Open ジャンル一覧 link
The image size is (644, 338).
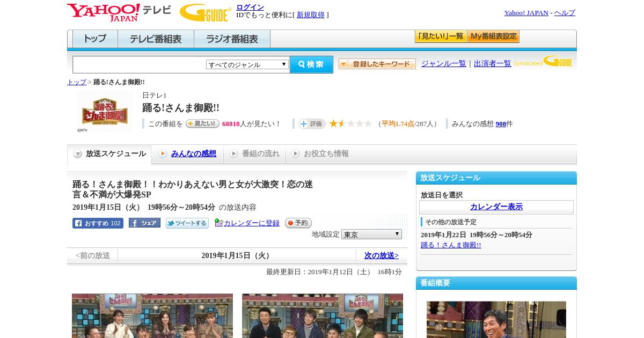pyautogui.click(x=443, y=63)
